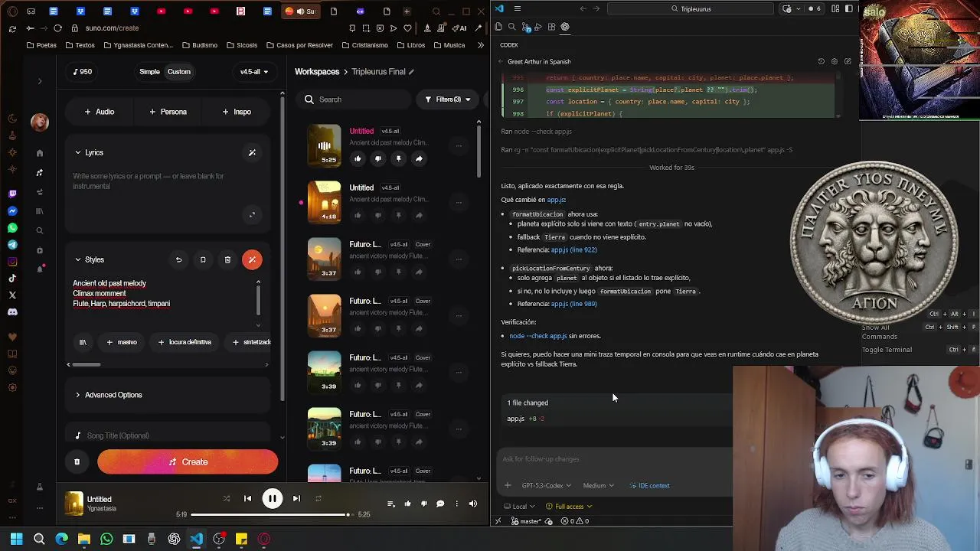Toggle the IDE context option
This screenshot has width=980, height=551.
click(649, 485)
